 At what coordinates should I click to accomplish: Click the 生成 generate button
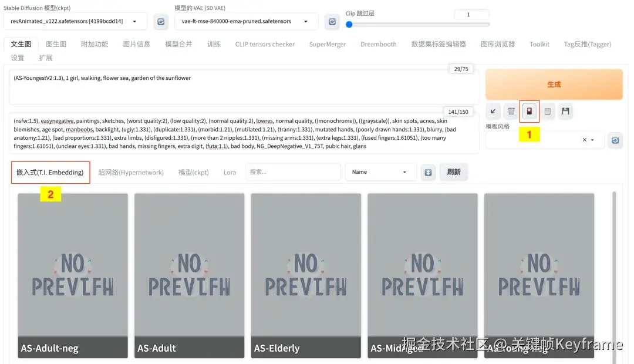554,84
